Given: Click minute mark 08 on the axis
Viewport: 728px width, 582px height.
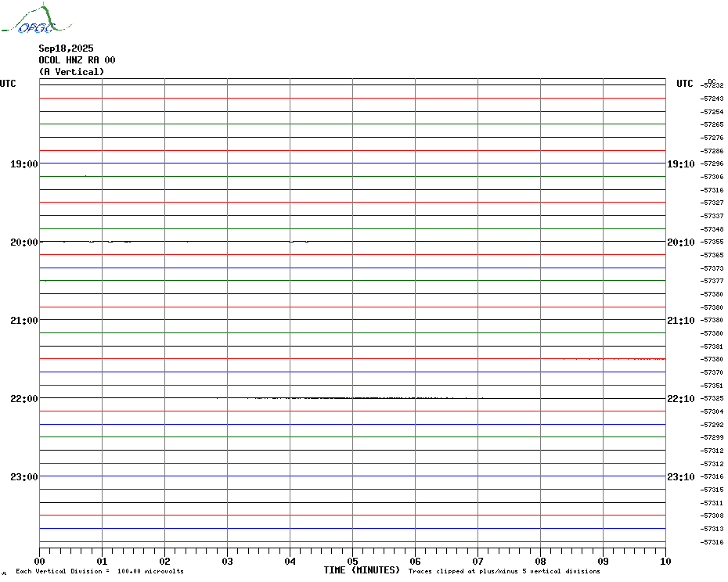Looking at the screenshot, I should [540, 561].
